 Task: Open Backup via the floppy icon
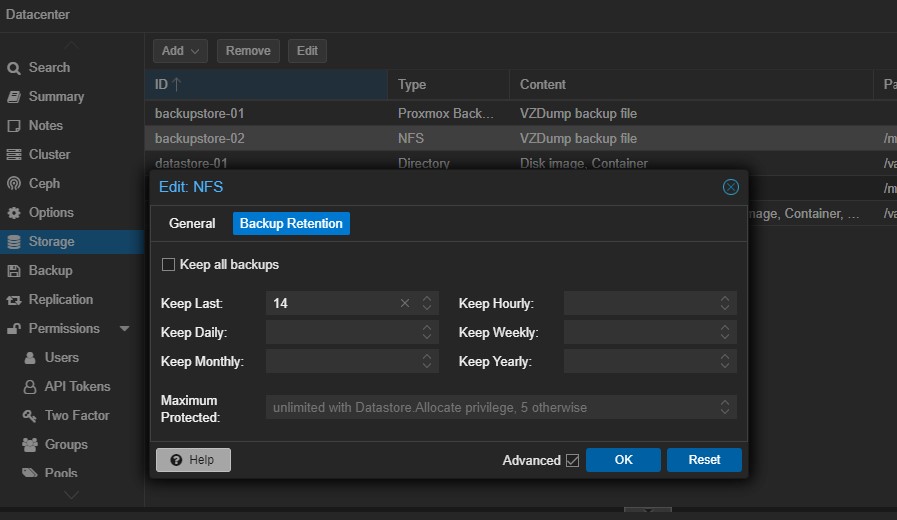click(x=14, y=271)
